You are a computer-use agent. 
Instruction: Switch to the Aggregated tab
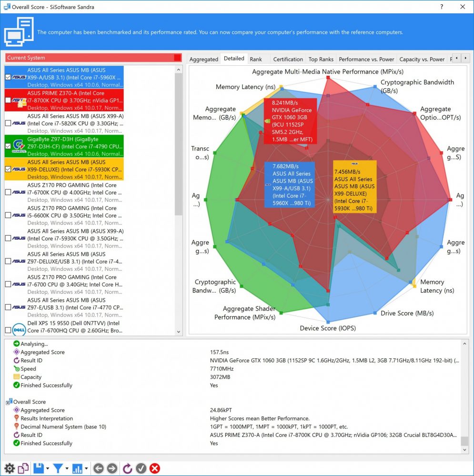point(203,59)
